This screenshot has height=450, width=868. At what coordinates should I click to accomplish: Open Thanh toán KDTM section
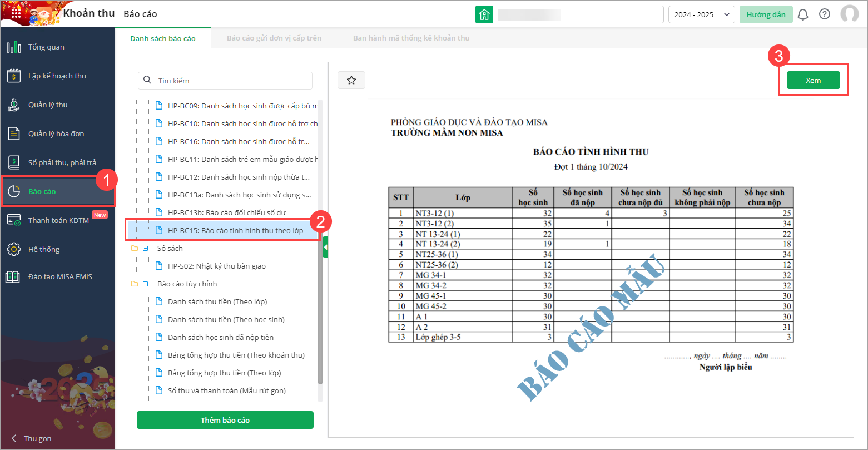pos(57,220)
